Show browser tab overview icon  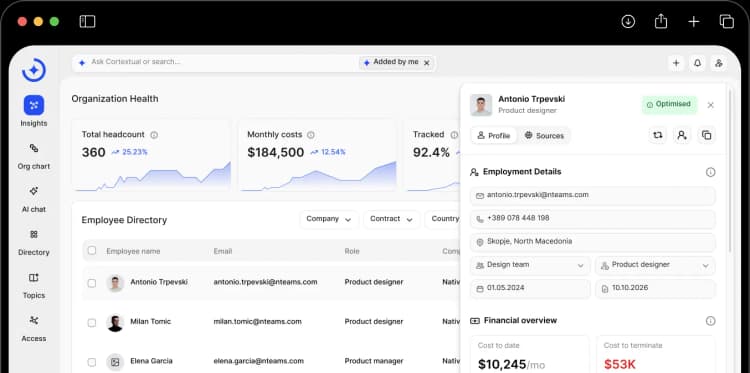[x=727, y=22]
